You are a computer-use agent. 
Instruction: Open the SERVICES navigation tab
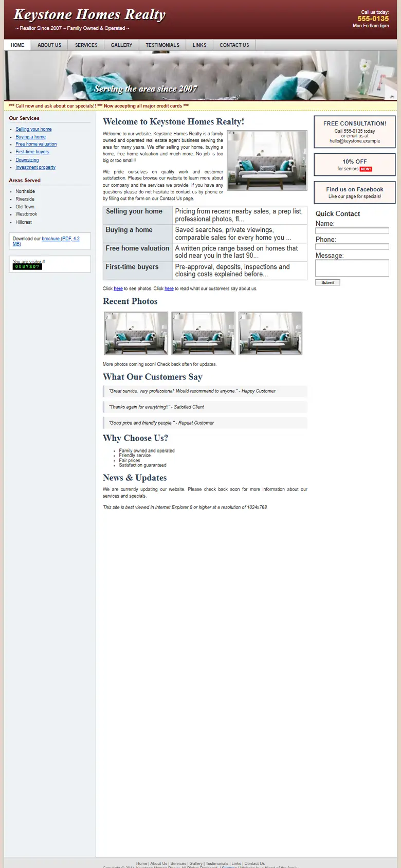[x=86, y=45]
